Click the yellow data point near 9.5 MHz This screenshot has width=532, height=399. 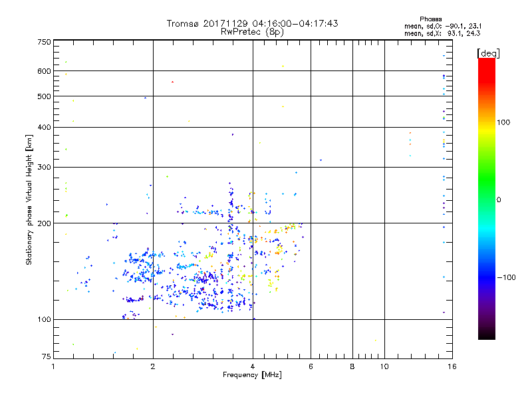click(376, 340)
